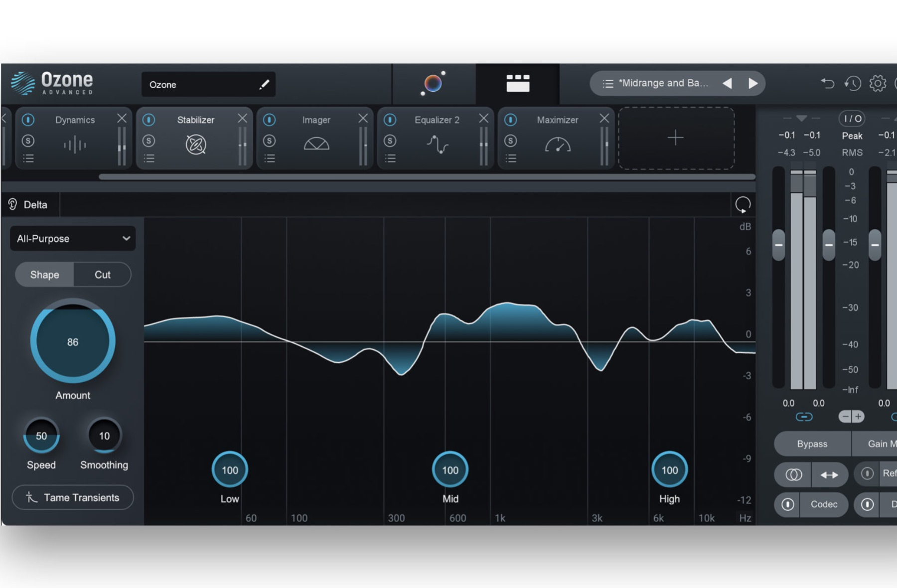Screen dimensions: 897x588
Task: Toggle power on Imager module
Action: (x=269, y=120)
